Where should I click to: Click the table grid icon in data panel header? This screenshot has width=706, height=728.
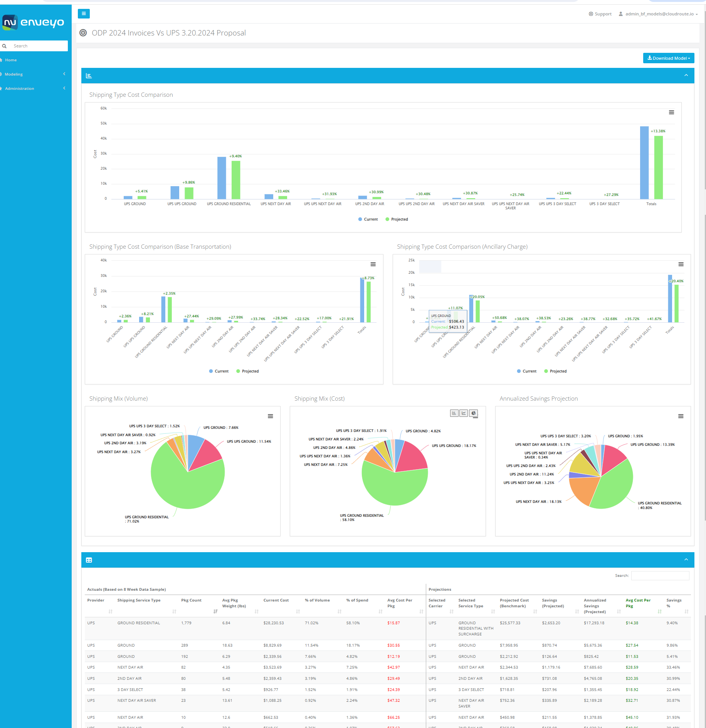coord(89,560)
